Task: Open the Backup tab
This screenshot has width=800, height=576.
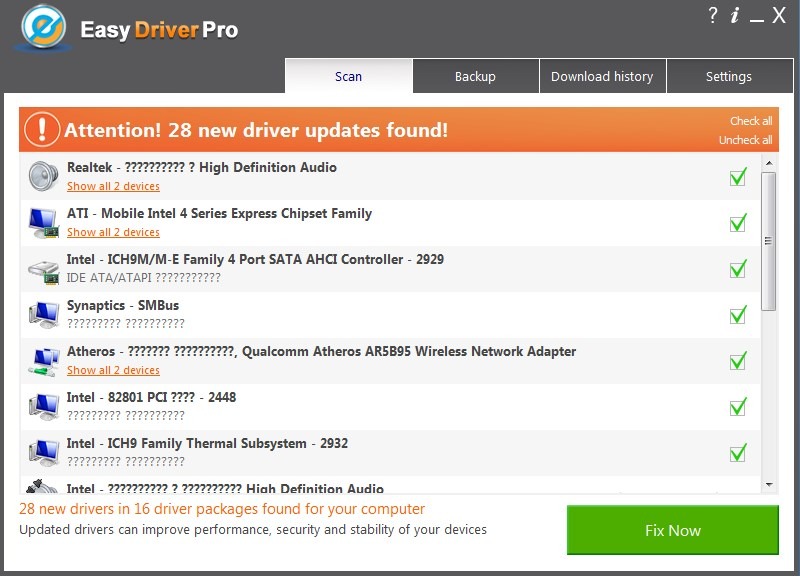Action: (476, 76)
